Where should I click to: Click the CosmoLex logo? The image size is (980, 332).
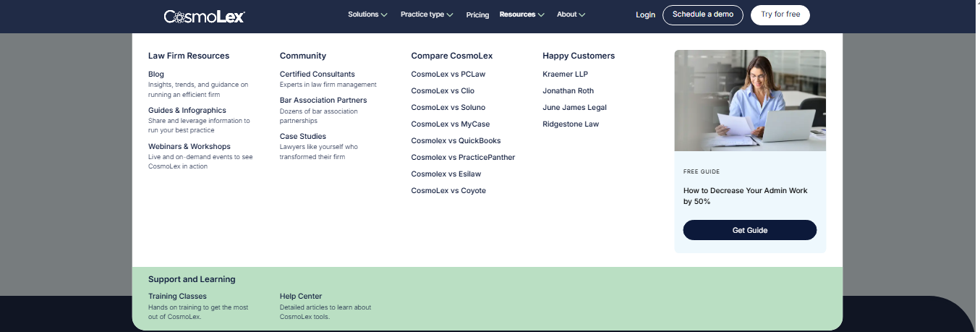click(204, 16)
